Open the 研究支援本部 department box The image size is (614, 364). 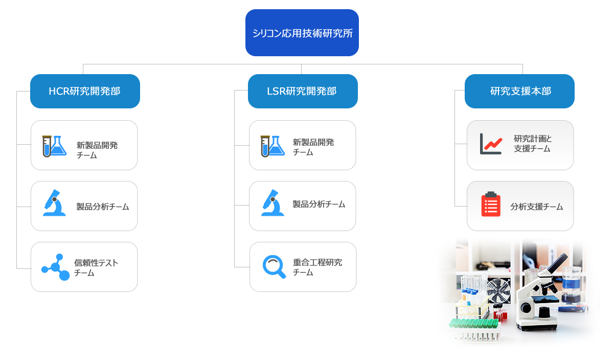click(519, 91)
